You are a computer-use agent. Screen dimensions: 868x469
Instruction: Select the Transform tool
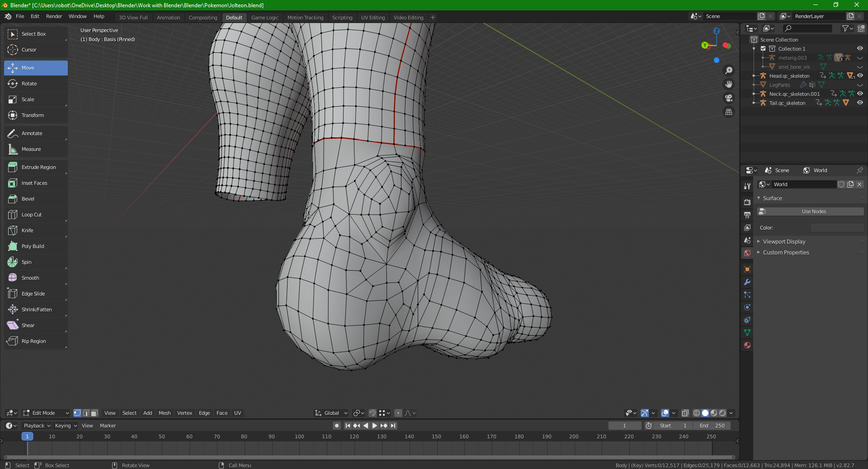(x=36, y=115)
